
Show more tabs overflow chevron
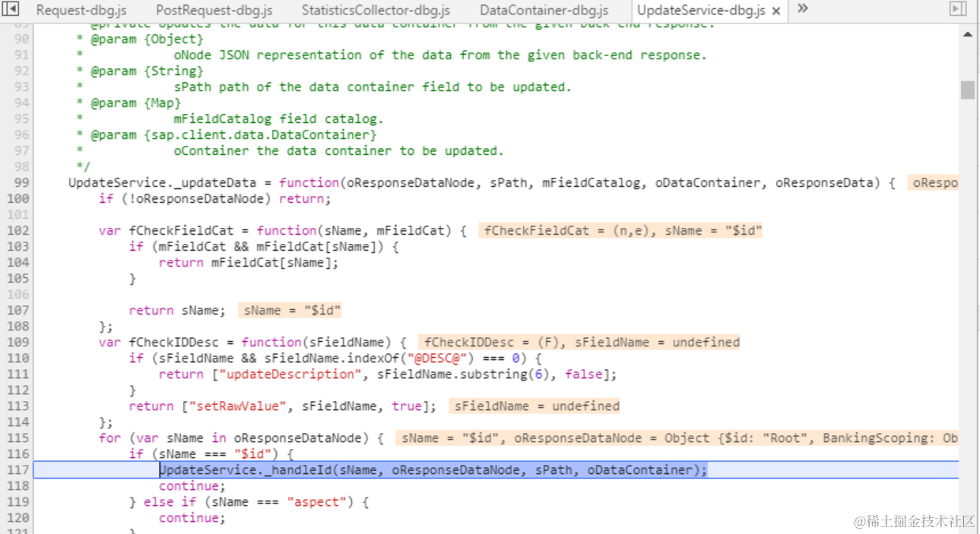click(x=802, y=9)
